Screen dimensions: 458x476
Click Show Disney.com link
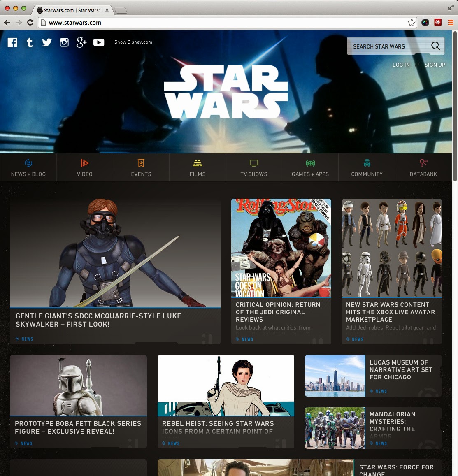[133, 42]
